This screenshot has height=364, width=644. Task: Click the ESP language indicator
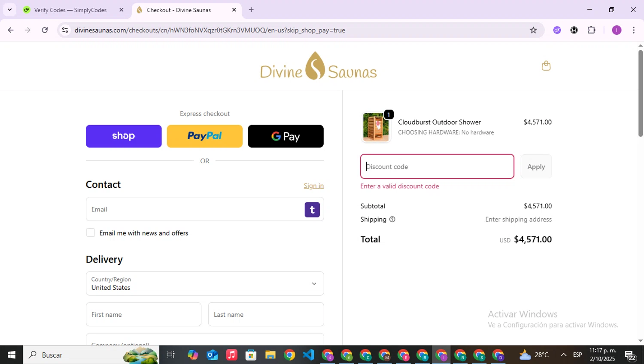[x=577, y=355]
